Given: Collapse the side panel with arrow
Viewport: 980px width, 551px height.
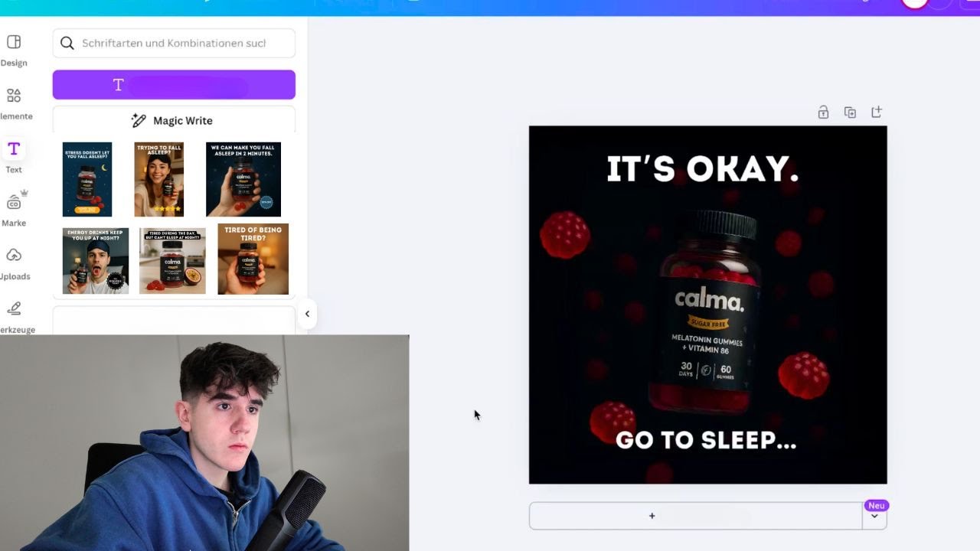Looking at the screenshot, I should (307, 314).
